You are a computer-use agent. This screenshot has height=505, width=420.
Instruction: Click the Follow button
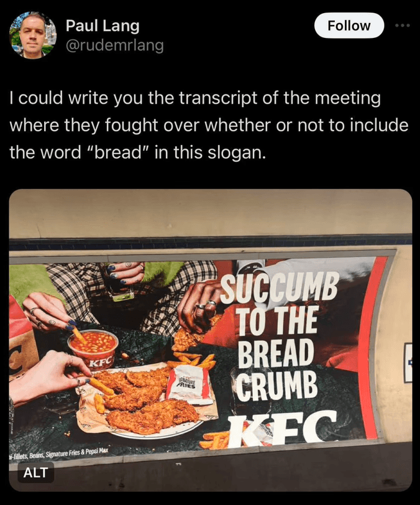349,25
